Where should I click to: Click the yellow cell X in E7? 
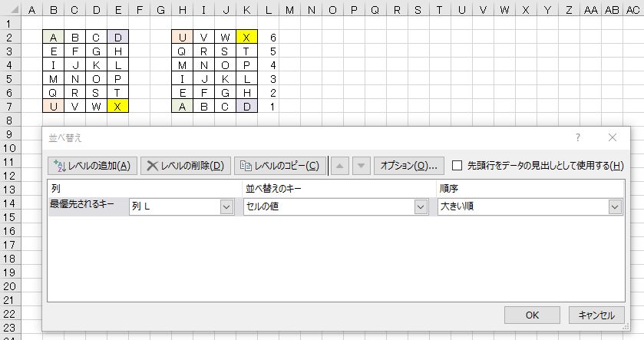point(118,107)
